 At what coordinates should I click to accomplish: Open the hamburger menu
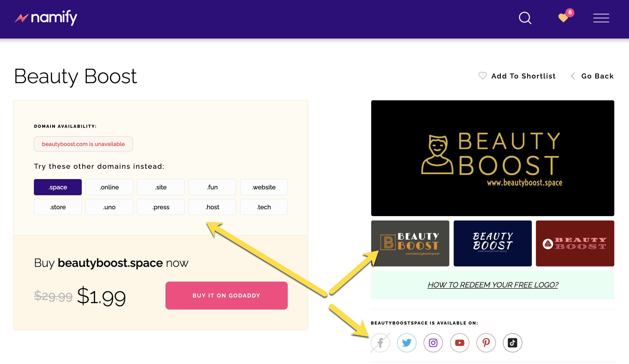coord(601,18)
